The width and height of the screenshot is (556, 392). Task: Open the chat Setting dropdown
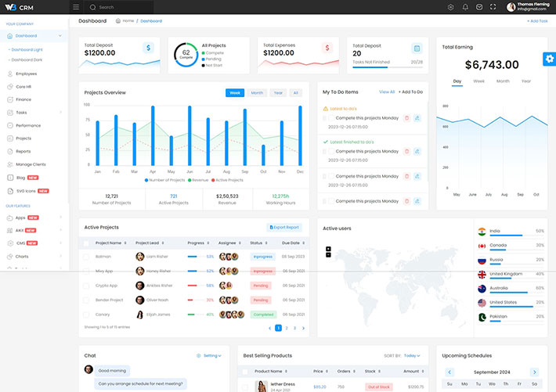click(209, 355)
